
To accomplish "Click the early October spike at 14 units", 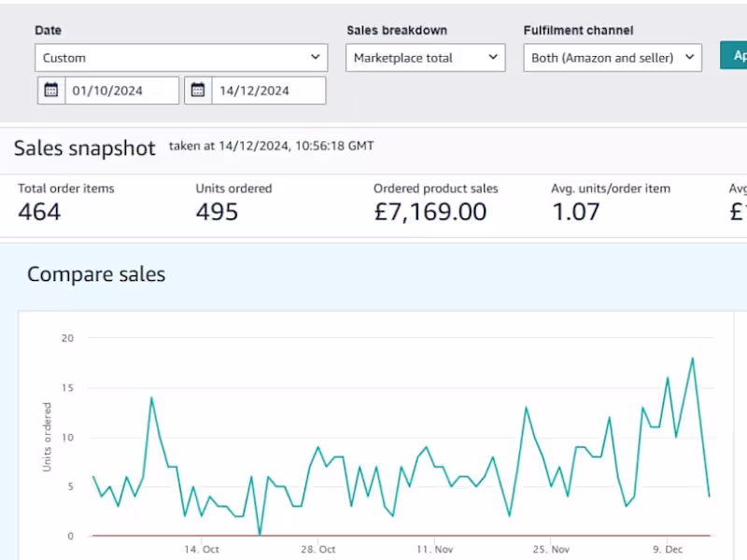I will (x=151, y=398).
